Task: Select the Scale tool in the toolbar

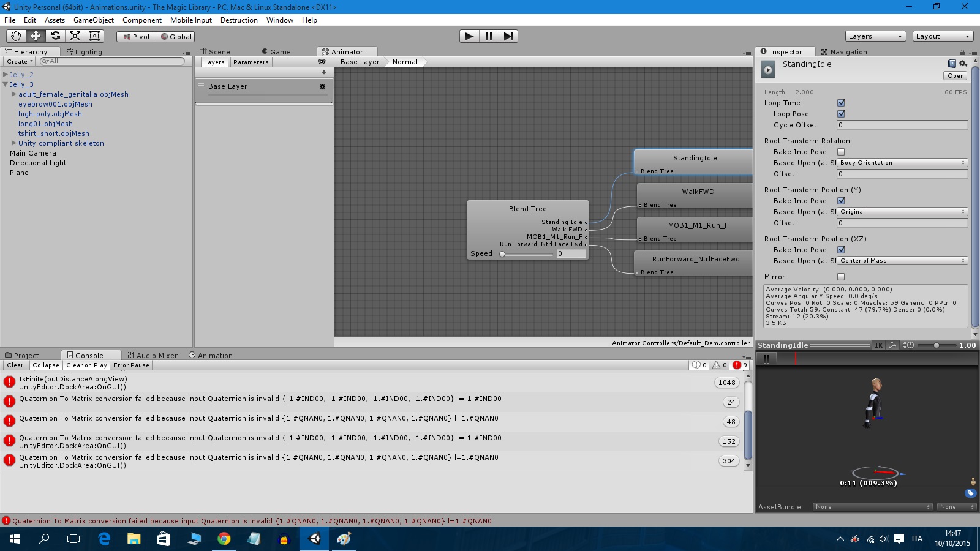Action: 75,36
